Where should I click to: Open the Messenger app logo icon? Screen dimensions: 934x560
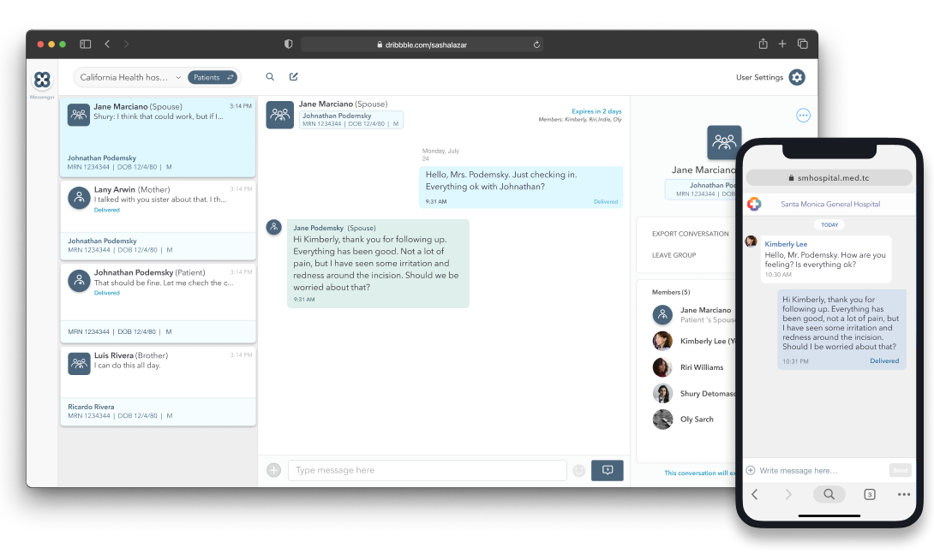pos(42,80)
